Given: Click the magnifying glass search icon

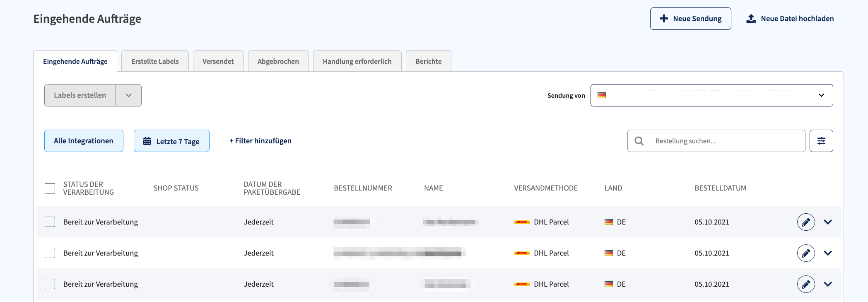Looking at the screenshot, I should point(639,141).
